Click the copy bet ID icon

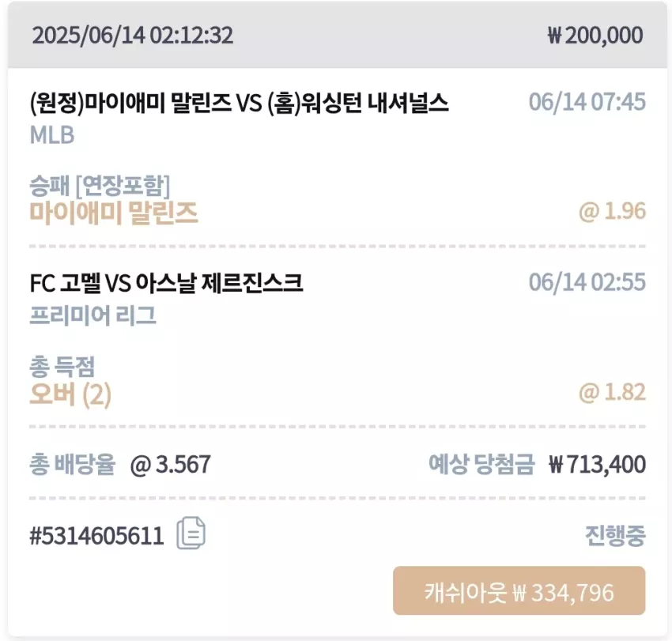191,534
